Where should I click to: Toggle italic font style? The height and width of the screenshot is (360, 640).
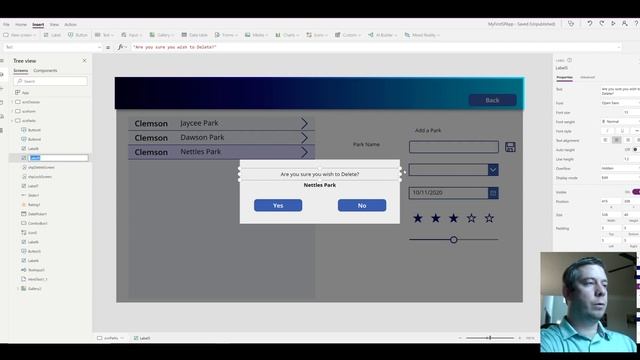point(607,131)
